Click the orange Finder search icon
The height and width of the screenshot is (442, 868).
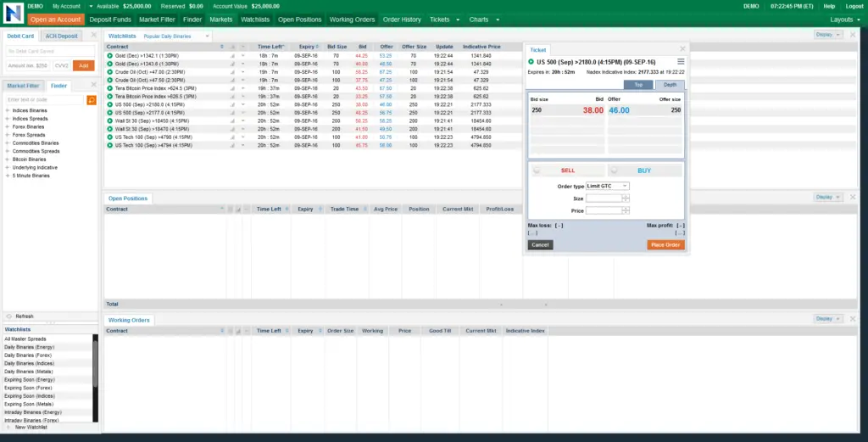coord(92,100)
